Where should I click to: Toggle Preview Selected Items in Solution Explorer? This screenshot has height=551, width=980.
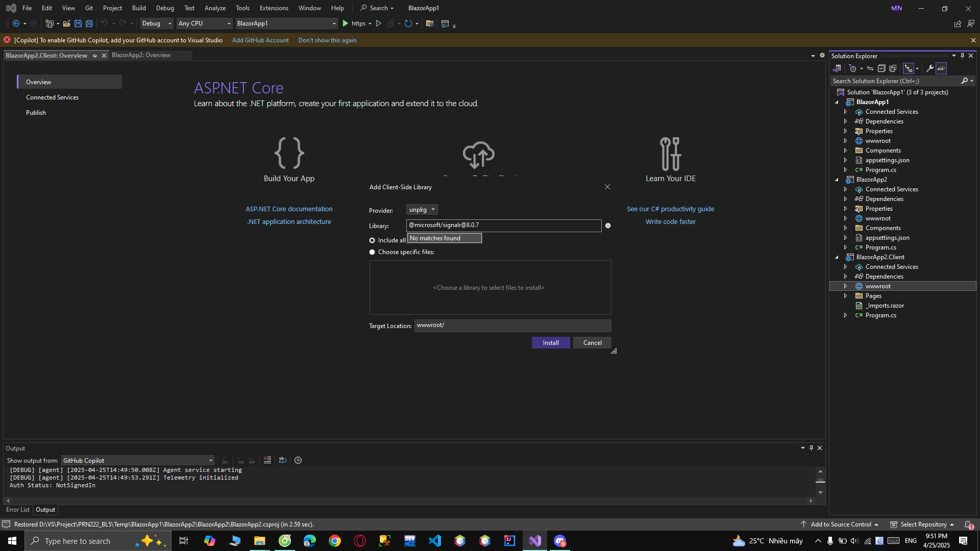941,68
